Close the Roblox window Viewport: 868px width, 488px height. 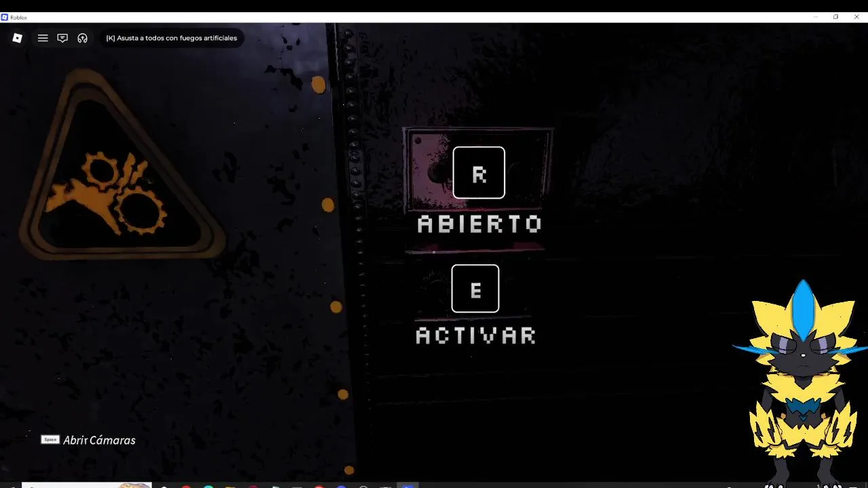pyautogui.click(x=856, y=17)
